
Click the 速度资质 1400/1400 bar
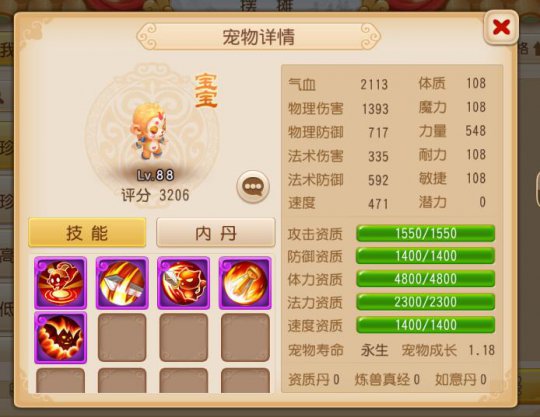[426, 325]
